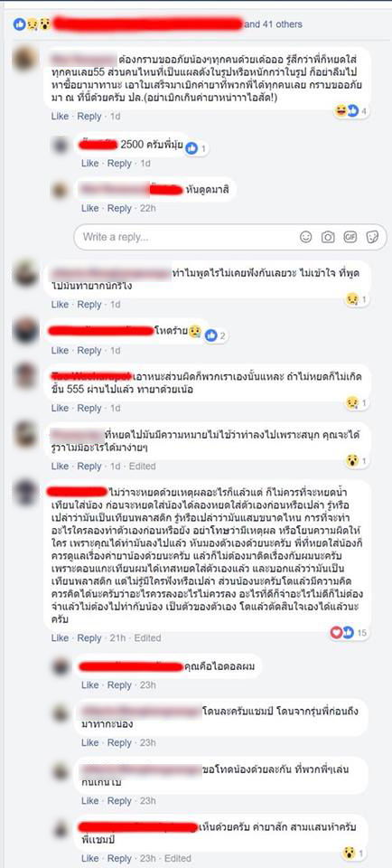The image size is (392, 868).
Task: Insert a GIF in the reply box
Action: coord(350,237)
